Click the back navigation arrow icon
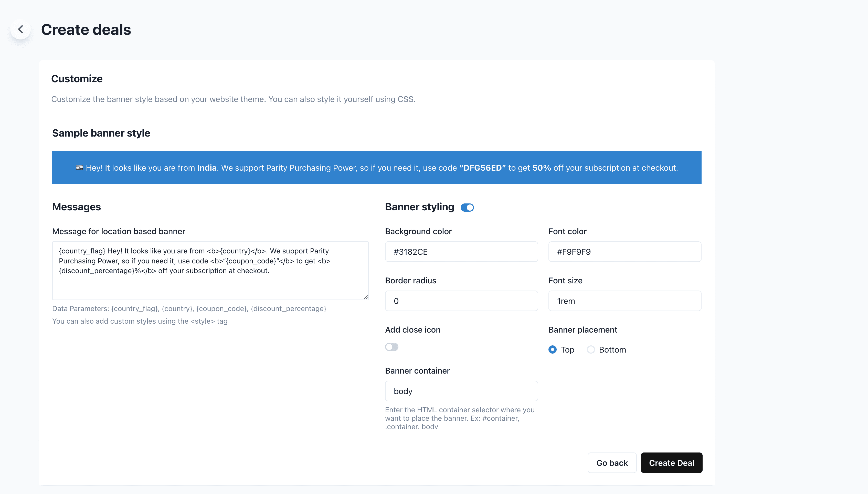Viewport: 868px width, 494px height. coord(20,29)
